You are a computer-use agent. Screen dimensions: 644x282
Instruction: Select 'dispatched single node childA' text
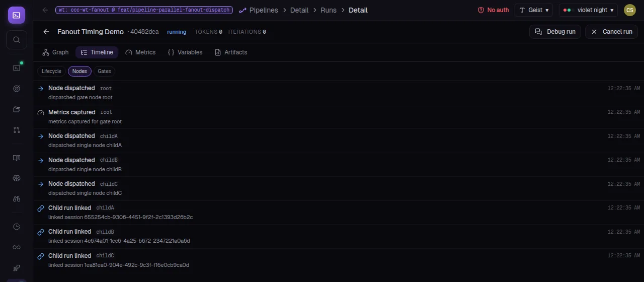coord(85,146)
